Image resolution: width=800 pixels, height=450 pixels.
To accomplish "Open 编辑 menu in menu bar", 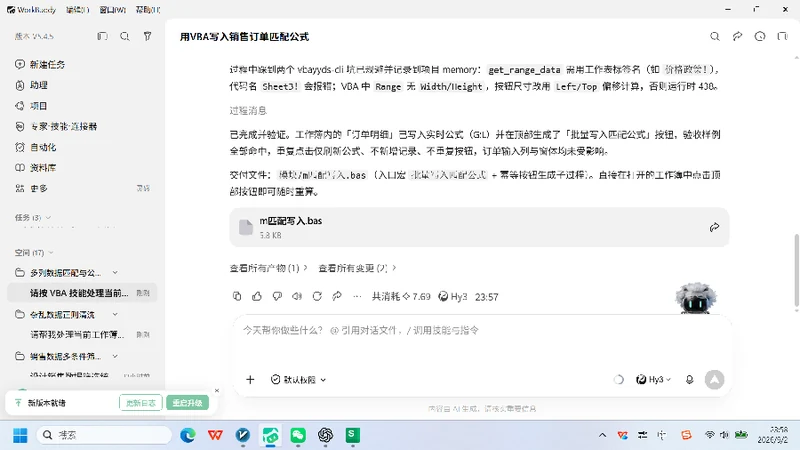I will point(78,10).
